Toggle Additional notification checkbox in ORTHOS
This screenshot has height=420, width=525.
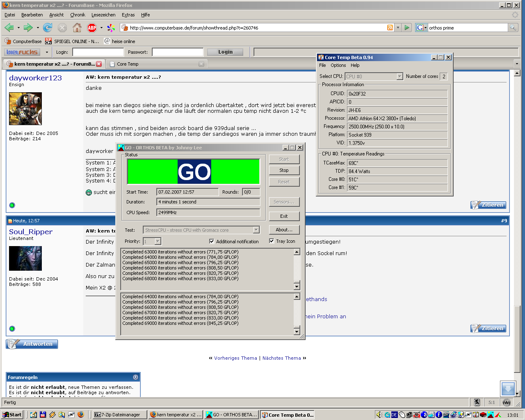(x=212, y=241)
